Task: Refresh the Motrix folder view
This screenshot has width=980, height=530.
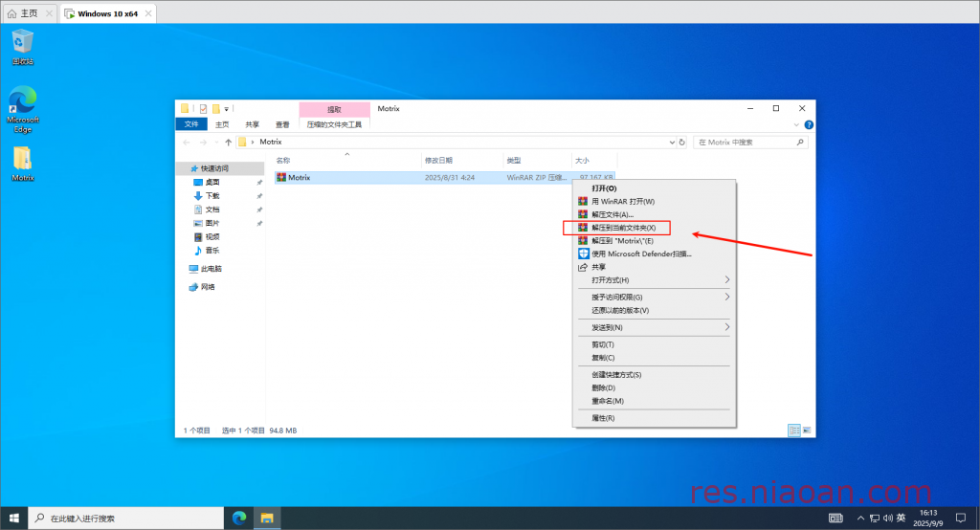Action: coord(681,143)
